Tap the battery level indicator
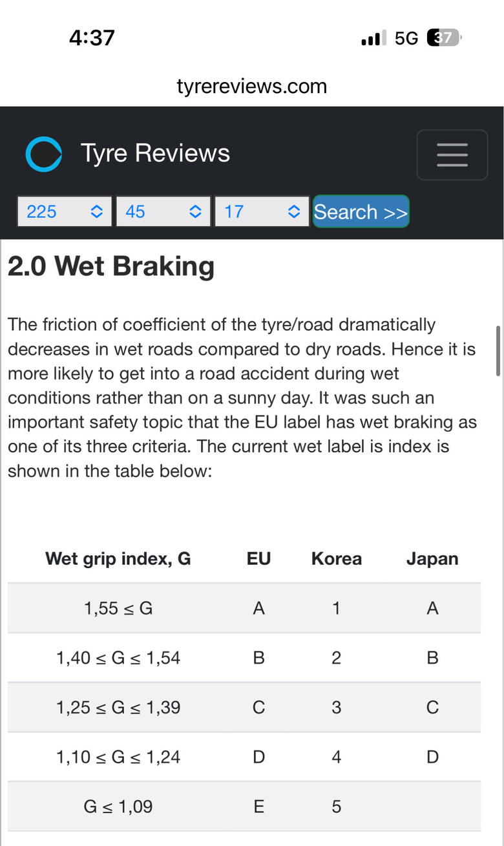 pos(445,38)
